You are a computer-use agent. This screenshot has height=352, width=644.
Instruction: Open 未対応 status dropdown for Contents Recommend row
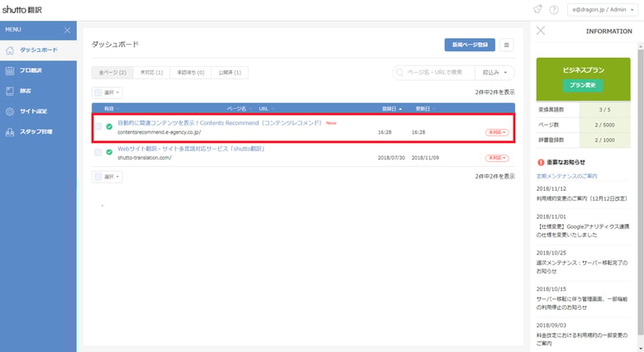(497, 132)
